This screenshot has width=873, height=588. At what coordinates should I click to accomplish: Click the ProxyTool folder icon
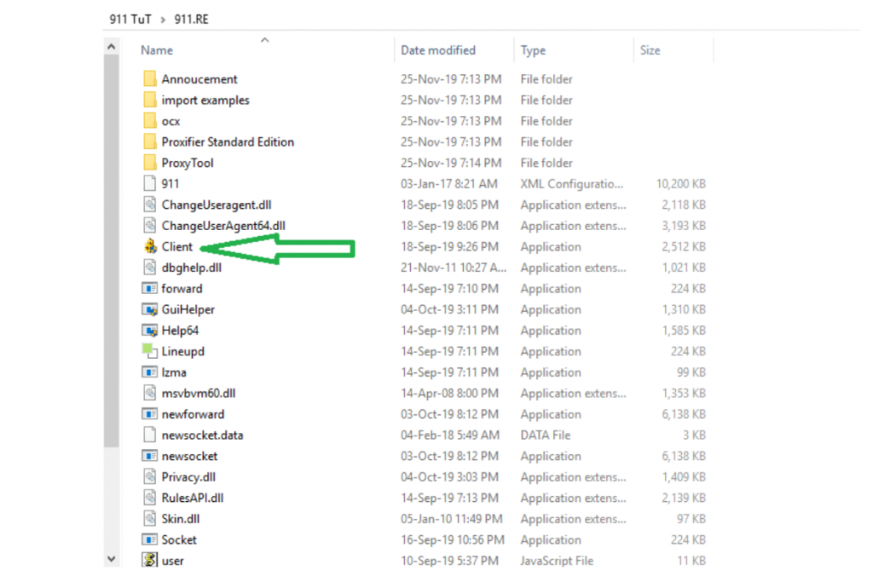[x=150, y=163]
